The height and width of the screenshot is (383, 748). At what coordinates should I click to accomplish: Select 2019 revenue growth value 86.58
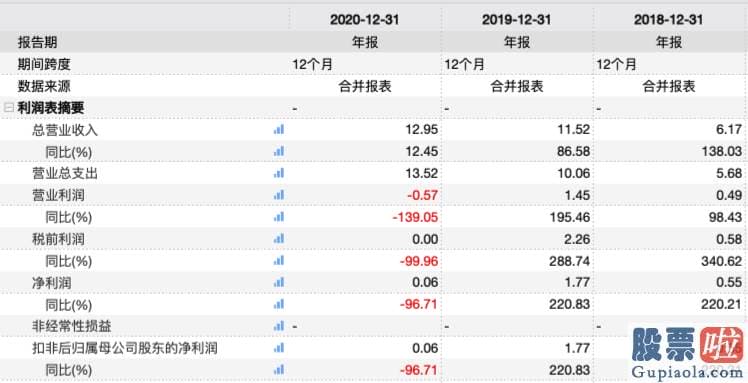(x=572, y=151)
